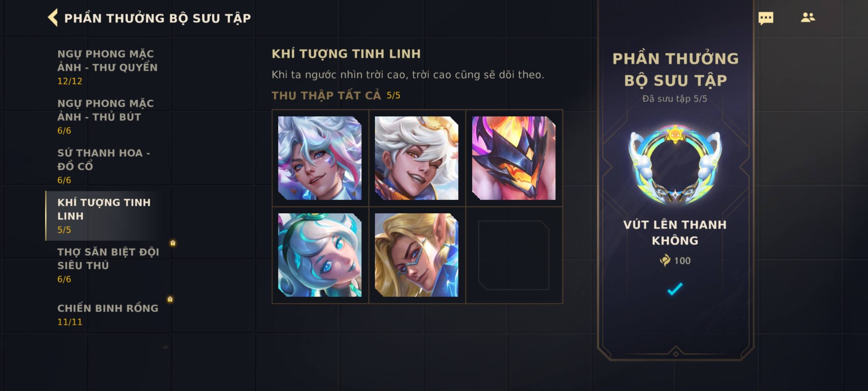Open Thợ Săn Biệt Đội Siêu Thú collection
Viewport: 868px width, 391px height.
[x=108, y=265]
